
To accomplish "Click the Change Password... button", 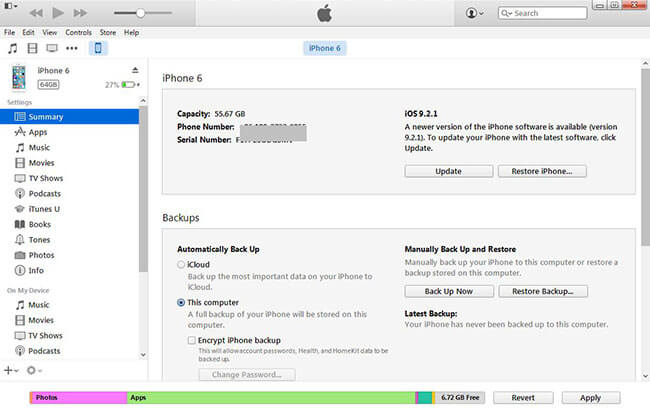I will click(x=247, y=375).
